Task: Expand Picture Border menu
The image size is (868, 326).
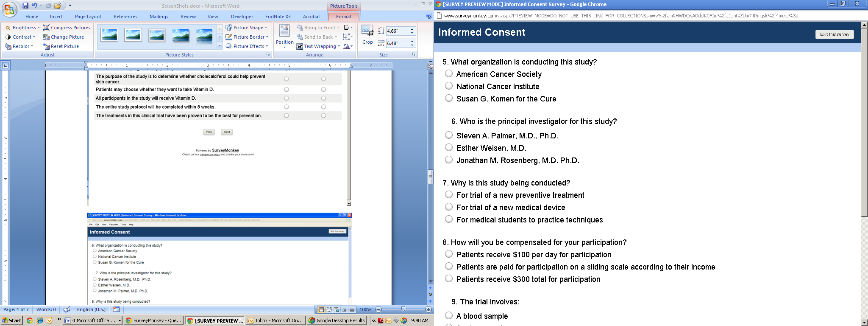Action: 247,37
